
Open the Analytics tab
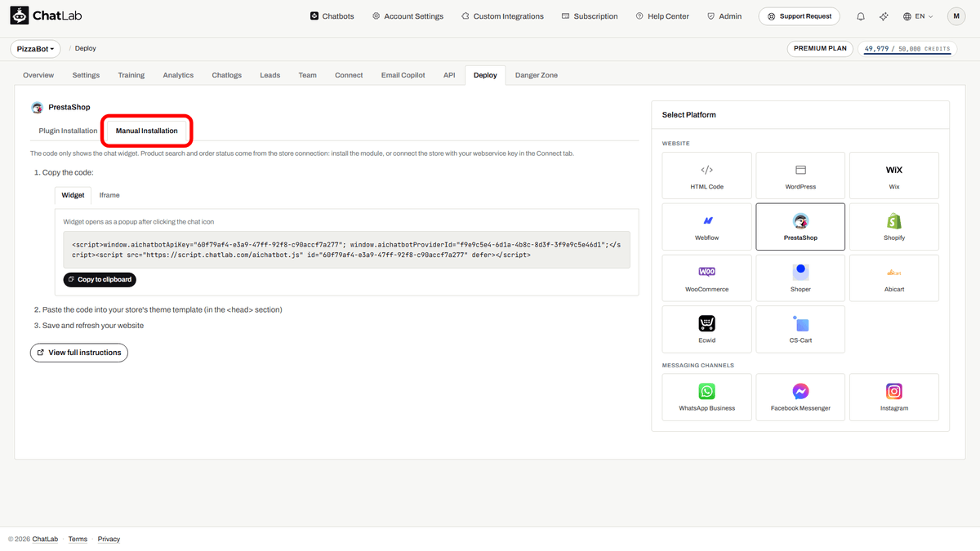click(178, 75)
